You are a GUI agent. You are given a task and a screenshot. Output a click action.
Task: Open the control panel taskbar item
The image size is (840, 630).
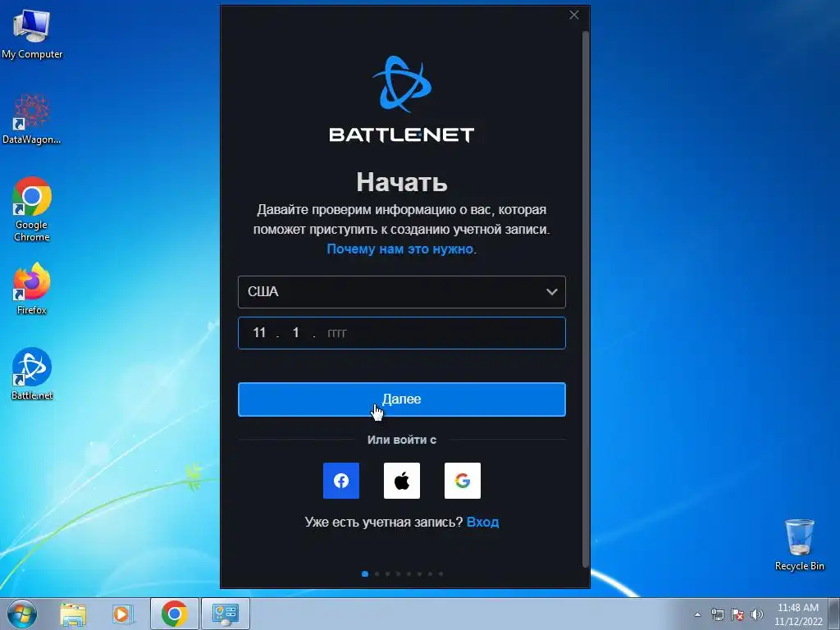click(x=226, y=614)
